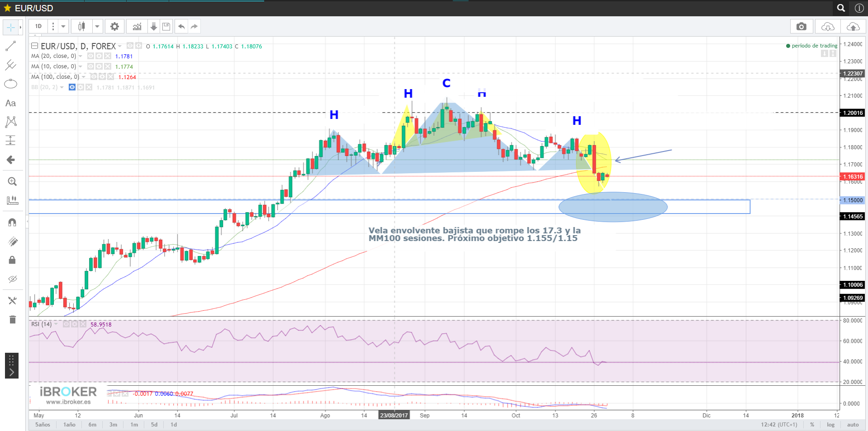
Task: Select the 1d time range
Action: [174, 425]
